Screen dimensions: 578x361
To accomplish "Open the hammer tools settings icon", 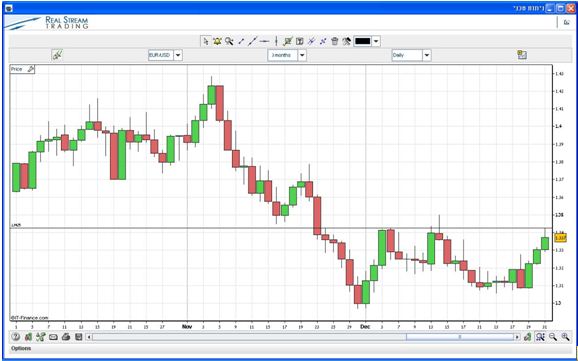I will point(347,41).
